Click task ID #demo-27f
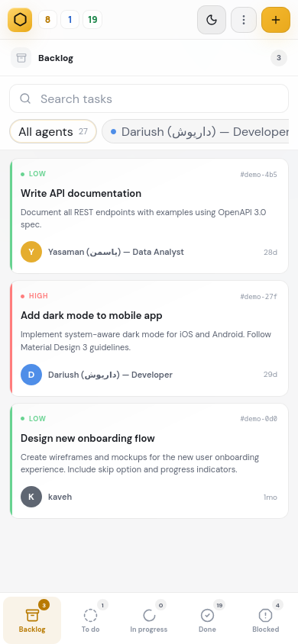Screen dimensions: 298x644 tap(258, 297)
